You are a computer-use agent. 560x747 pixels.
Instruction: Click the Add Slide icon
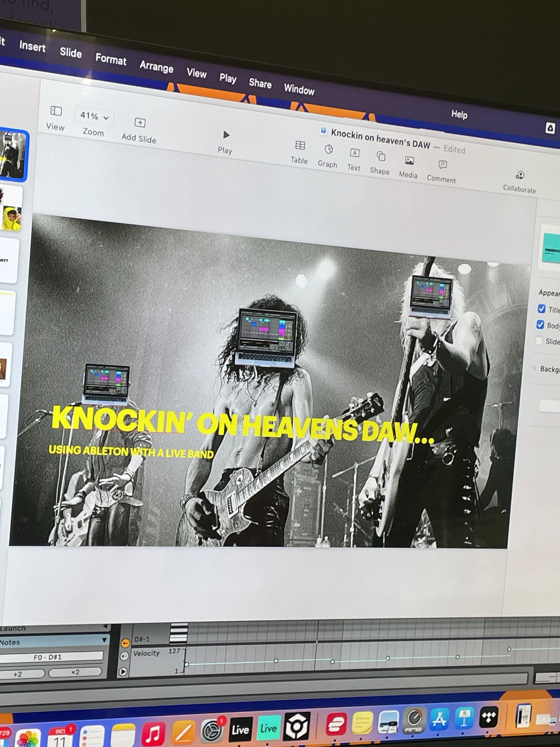pyautogui.click(x=140, y=123)
